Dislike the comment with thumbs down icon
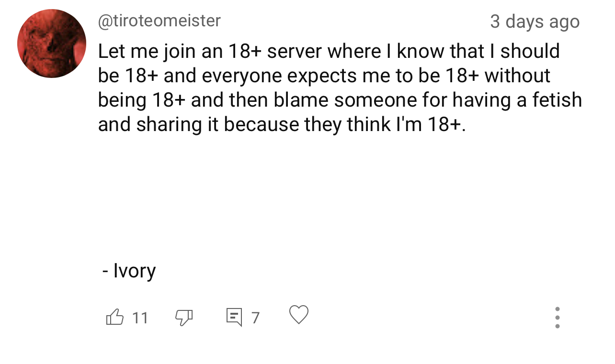615x364 pixels. click(x=183, y=317)
